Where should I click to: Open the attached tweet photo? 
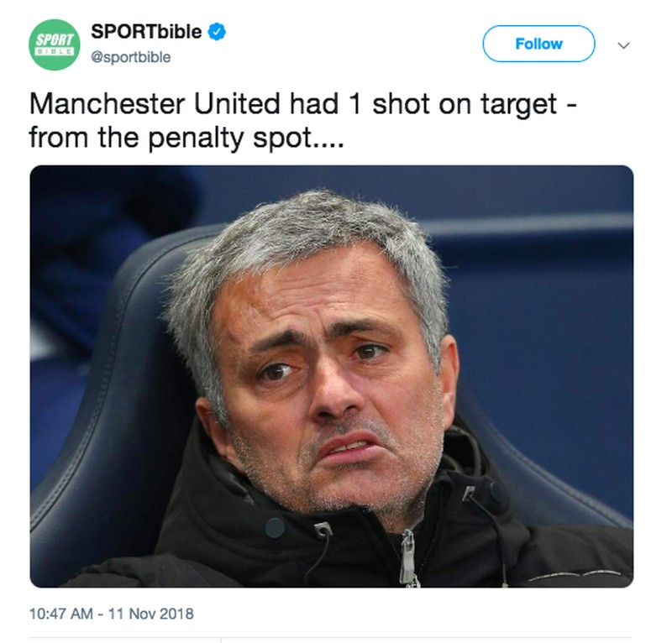point(331,376)
